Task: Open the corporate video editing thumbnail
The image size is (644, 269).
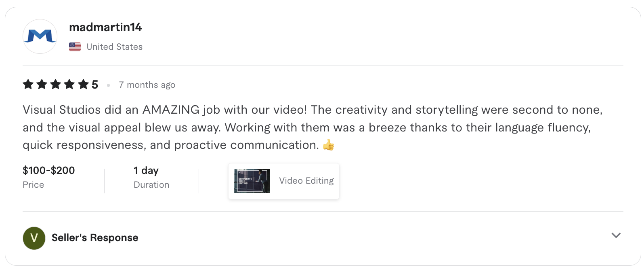Action: 252,181
